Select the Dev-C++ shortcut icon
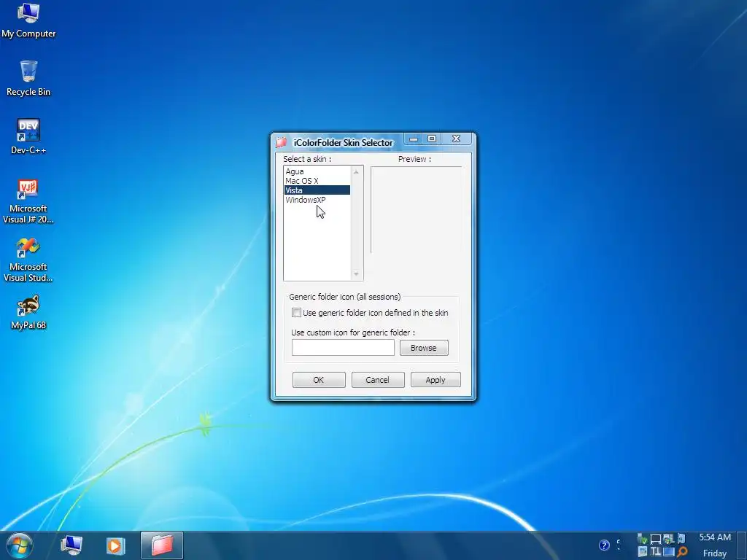 (x=28, y=136)
